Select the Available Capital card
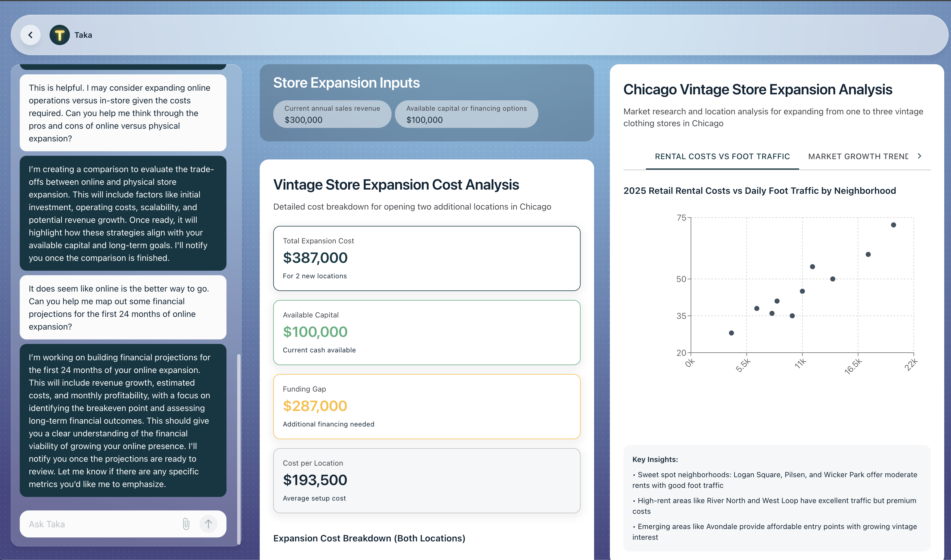Image resolution: width=951 pixels, height=560 pixels. point(426,332)
